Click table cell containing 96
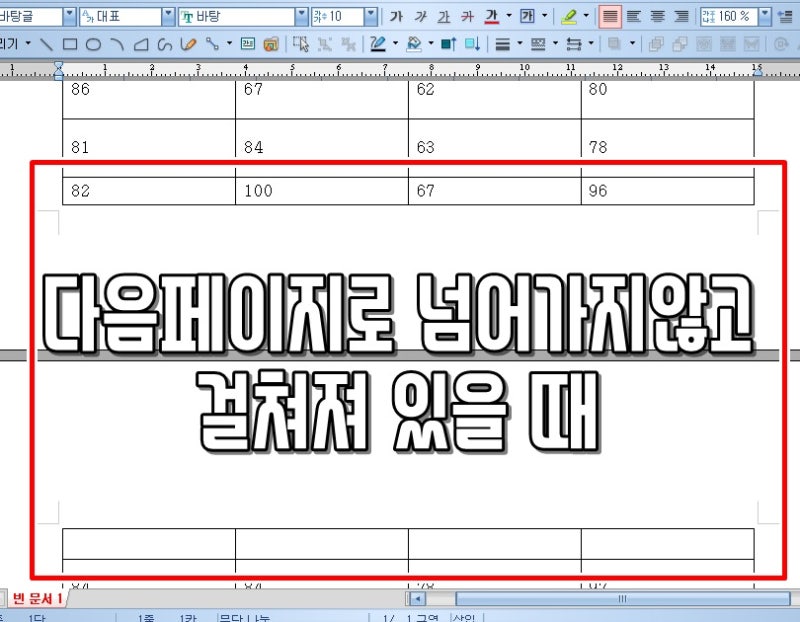This screenshot has width=800, height=622. pyautogui.click(x=667, y=191)
